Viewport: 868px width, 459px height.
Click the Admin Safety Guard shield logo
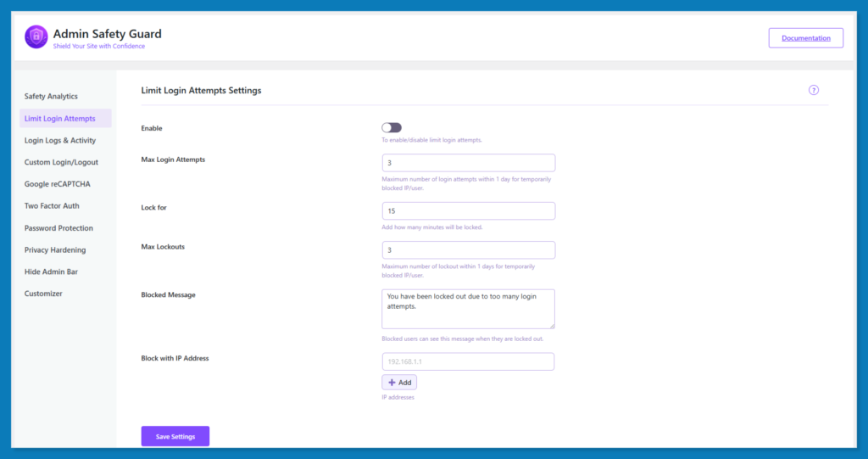pyautogui.click(x=36, y=36)
